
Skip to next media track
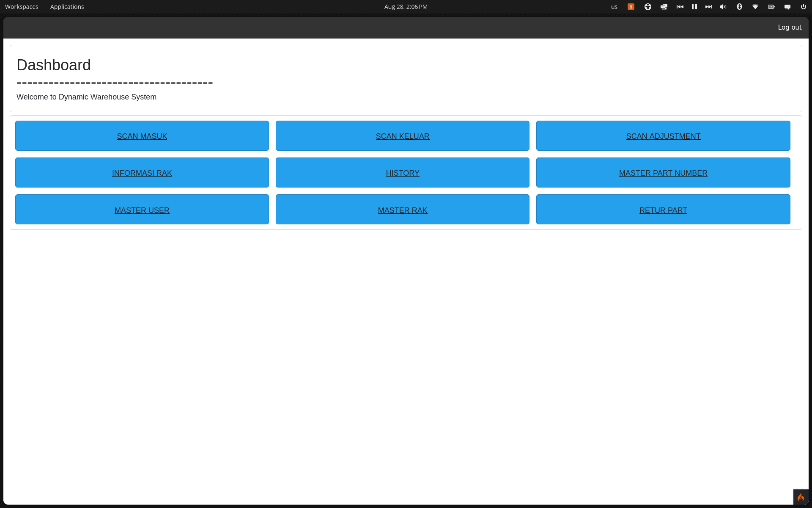(708, 7)
